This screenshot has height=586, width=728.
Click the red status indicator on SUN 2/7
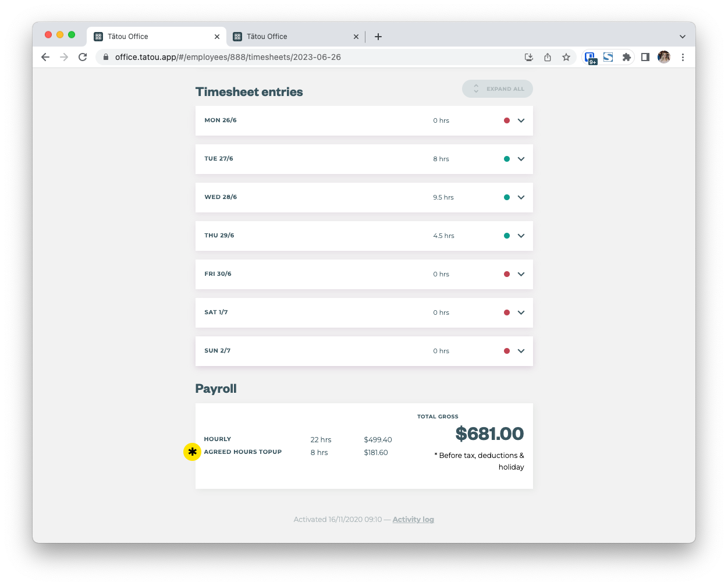point(507,350)
